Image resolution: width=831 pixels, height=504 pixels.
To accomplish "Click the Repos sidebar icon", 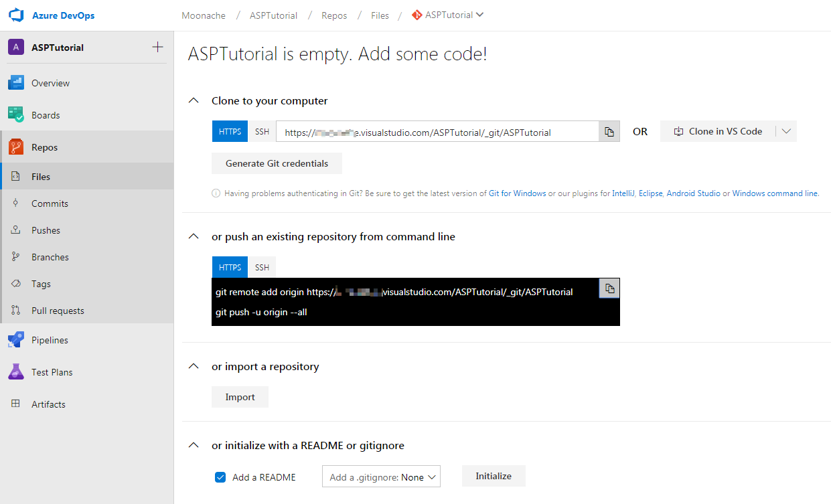I will tap(16, 147).
